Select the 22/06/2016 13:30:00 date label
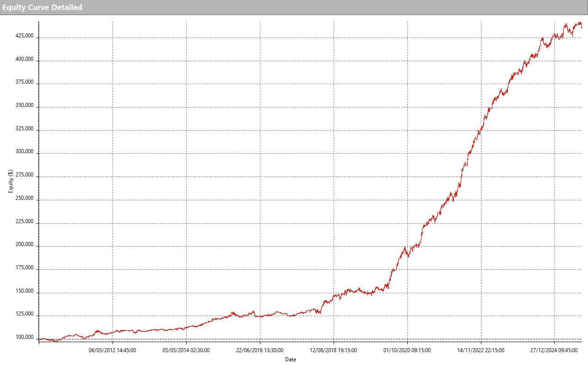Image resolution: width=588 pixels, height=365 pixels. pyautogui.click(x=260, y=350)
